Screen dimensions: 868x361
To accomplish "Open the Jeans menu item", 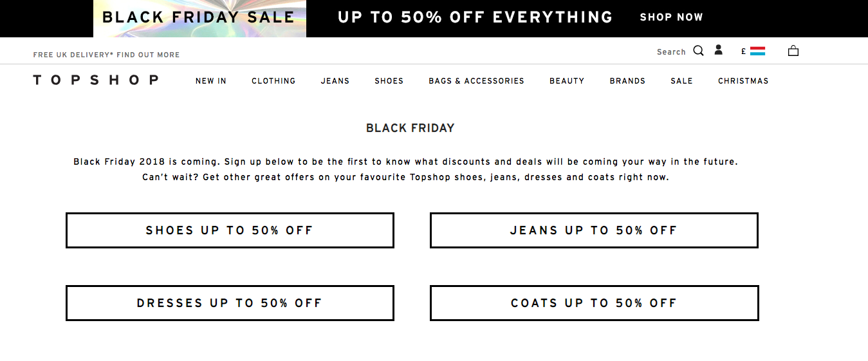I will (335, 81).
